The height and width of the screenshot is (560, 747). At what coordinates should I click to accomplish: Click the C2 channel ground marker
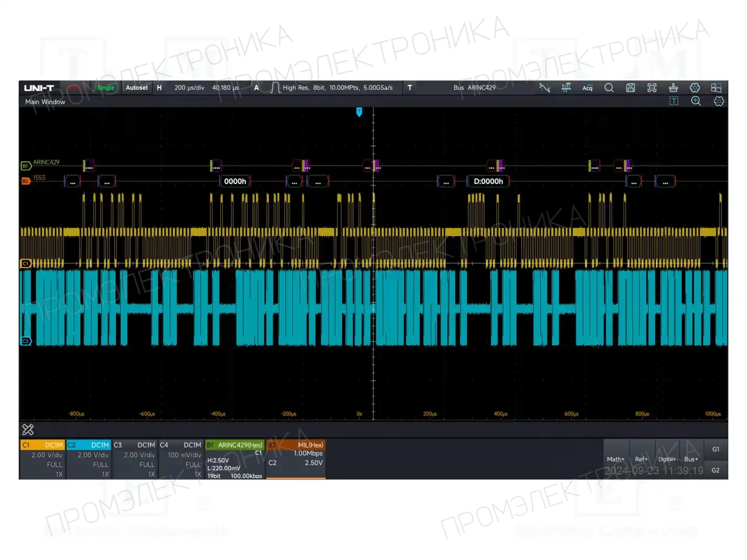[x=25, y=341]
